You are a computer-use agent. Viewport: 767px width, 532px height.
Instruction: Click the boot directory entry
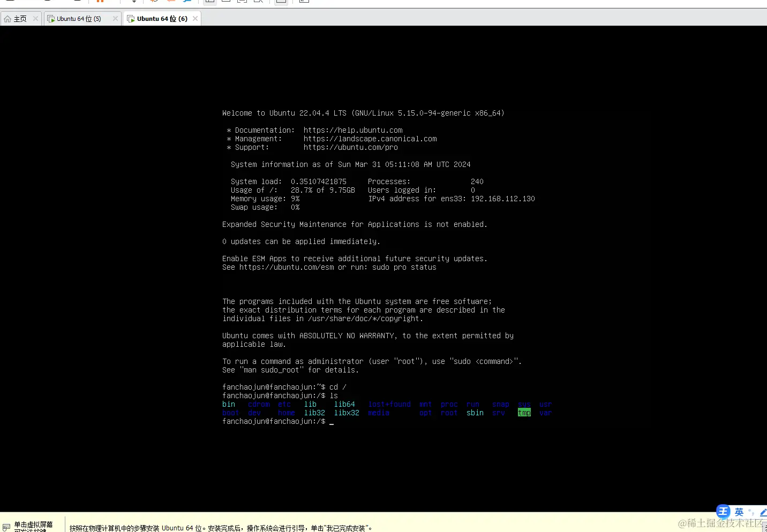pos(231,413)
